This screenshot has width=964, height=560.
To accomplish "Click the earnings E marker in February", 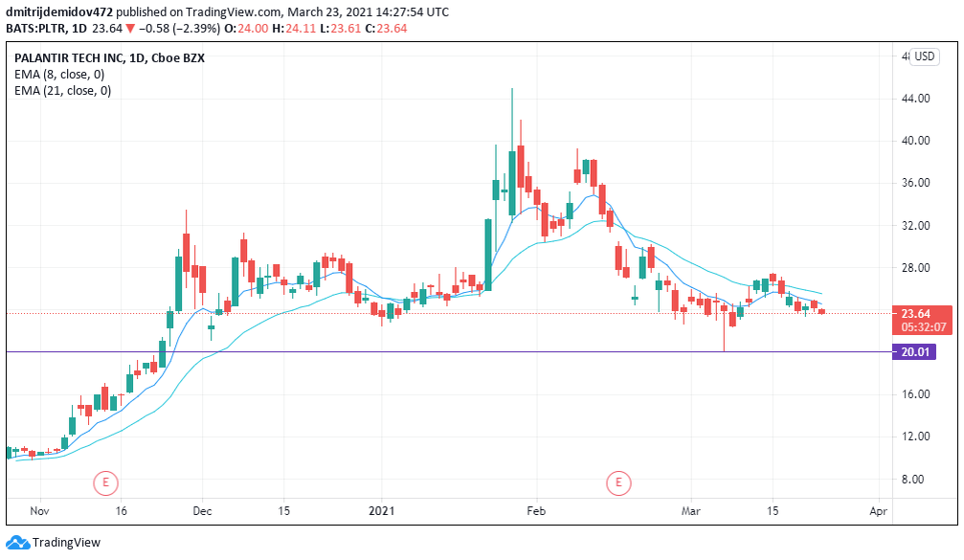I will point(618,482).
